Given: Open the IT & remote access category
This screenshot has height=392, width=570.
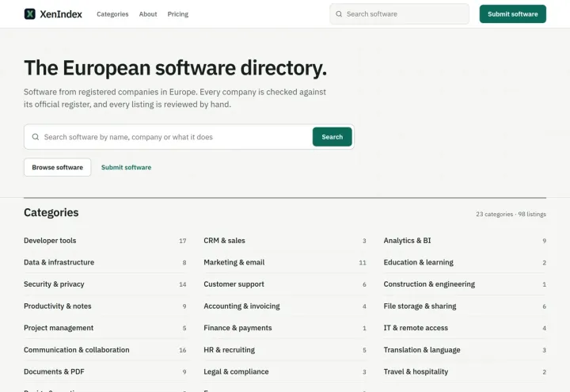Looking at the screenshot, I should 465,328.
